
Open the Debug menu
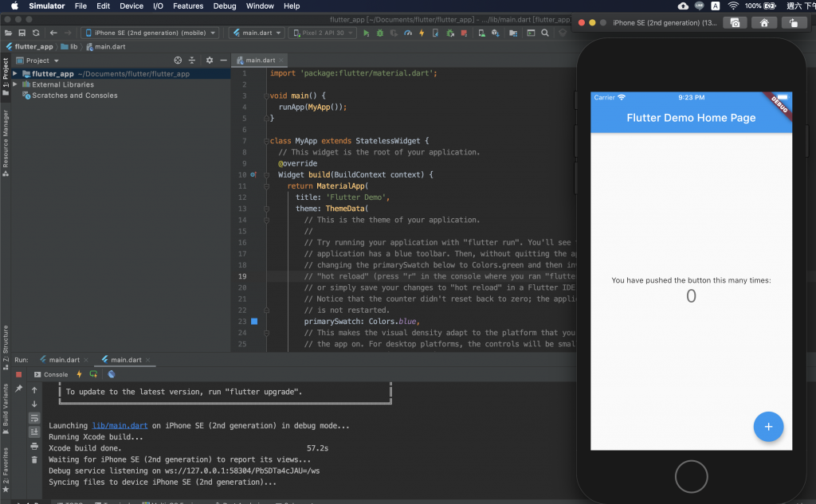224,6
